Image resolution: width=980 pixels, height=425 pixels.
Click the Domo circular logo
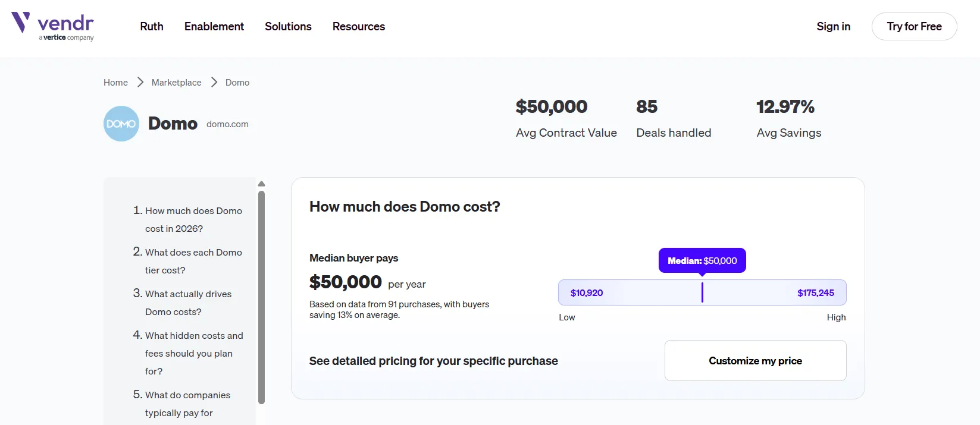(121, 124)
